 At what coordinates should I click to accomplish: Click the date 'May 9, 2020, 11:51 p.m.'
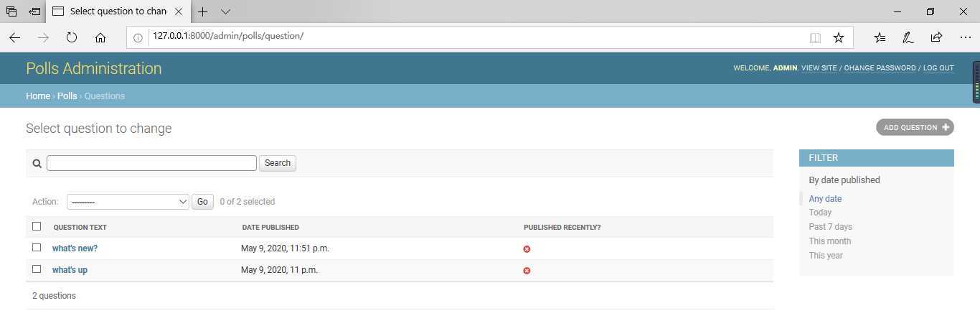click(x=285, y=248)
